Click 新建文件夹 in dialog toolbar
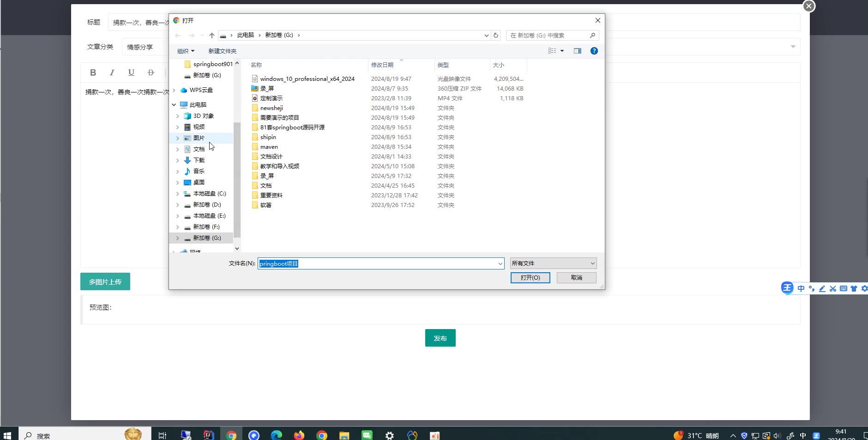Screen dimensions: 868x440 [x=222, y=51]
